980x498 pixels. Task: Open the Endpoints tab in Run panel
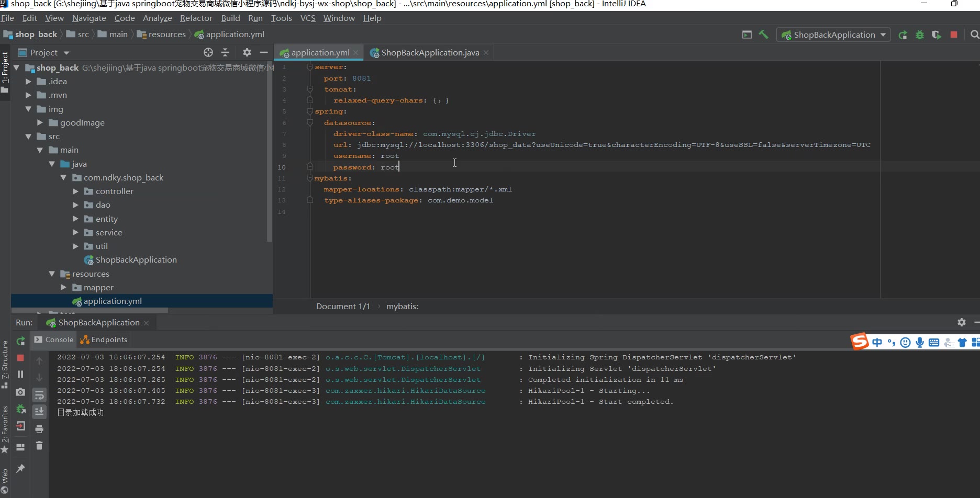coord(104,339)
